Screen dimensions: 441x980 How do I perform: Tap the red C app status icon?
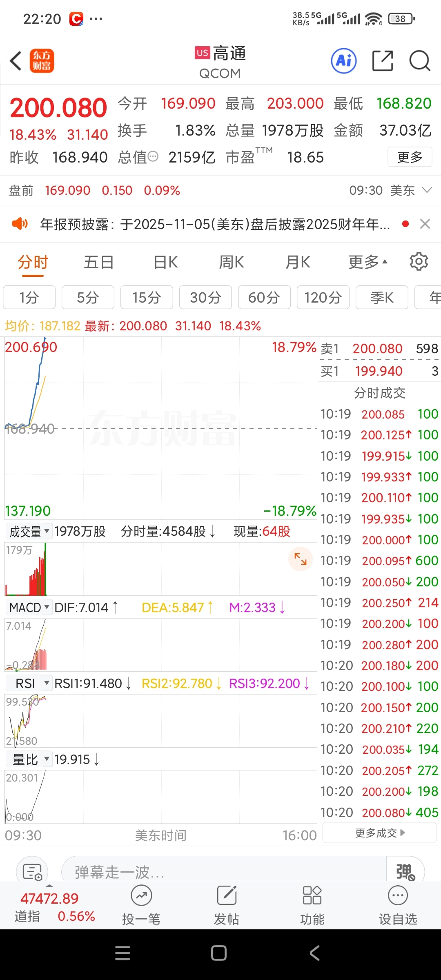(76, 19)
